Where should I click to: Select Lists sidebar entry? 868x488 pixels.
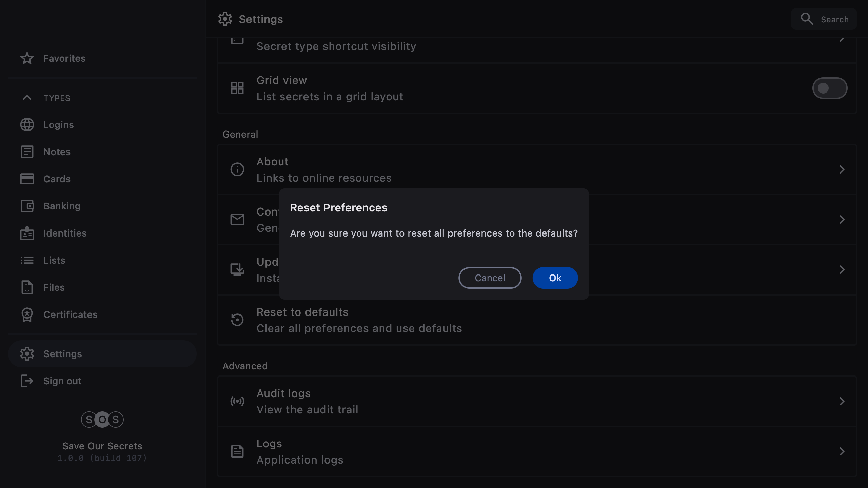tap(54, 260)
